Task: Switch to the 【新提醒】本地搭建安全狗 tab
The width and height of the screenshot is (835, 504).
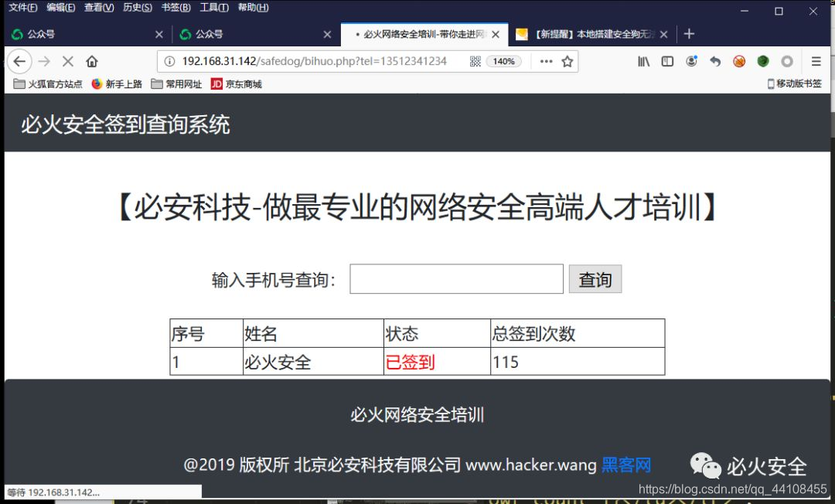Action: coord(592,34)
